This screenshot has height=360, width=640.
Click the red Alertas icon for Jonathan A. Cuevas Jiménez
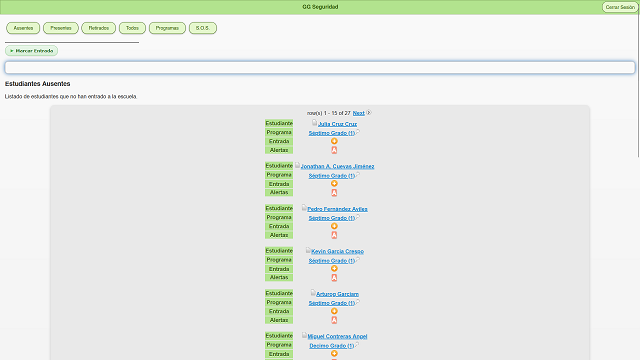334,193
